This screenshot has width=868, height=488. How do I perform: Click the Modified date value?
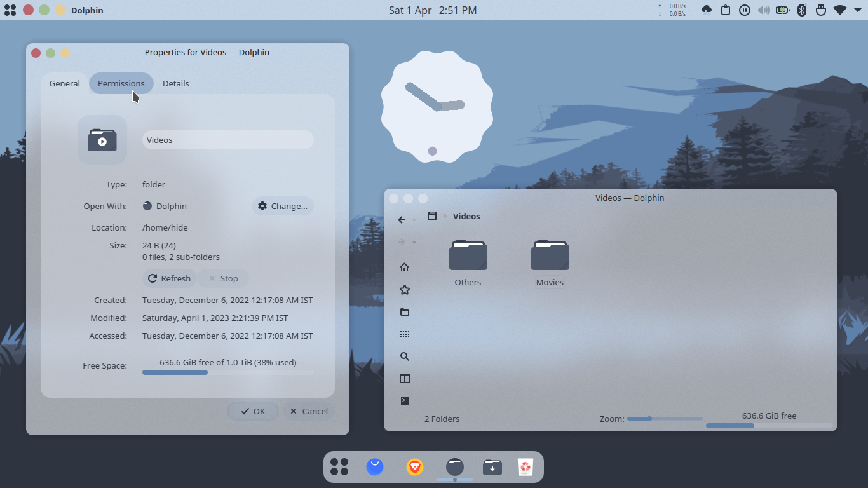(x=215, y=318)
